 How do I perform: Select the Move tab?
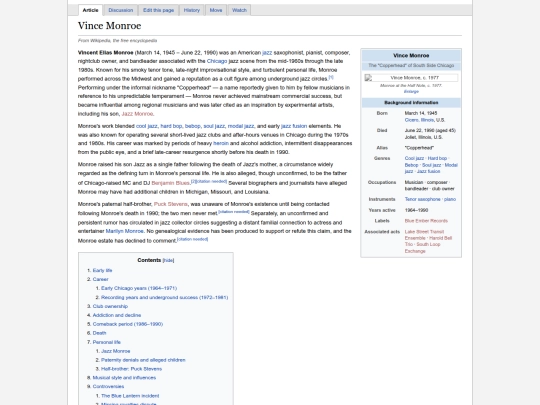[216, 10]
